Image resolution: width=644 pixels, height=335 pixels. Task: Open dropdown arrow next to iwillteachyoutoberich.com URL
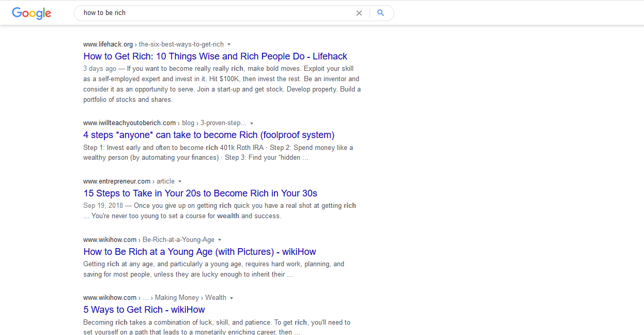252,124
